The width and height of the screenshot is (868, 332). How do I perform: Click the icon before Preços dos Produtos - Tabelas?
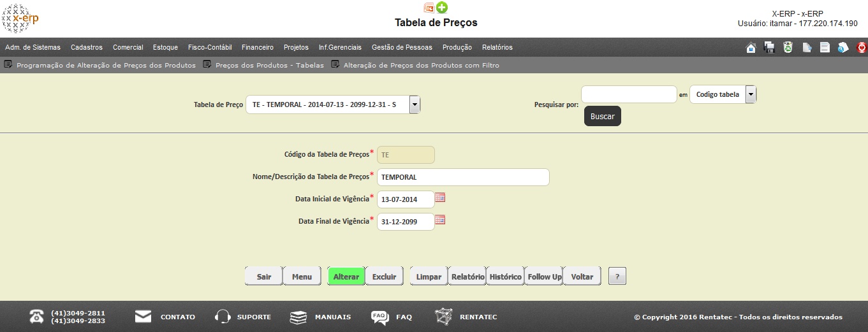[x=207, y=65]
